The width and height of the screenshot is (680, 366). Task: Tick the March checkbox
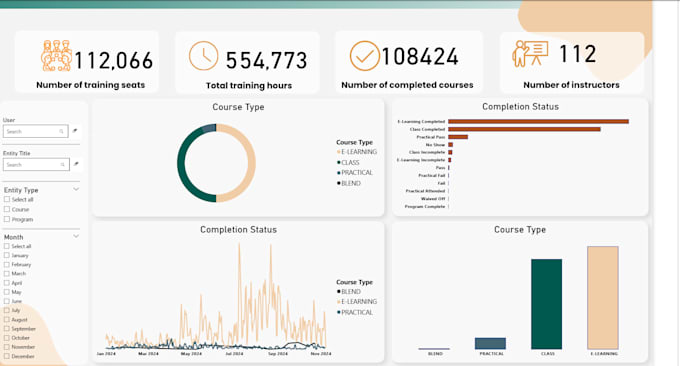point(7,273)
